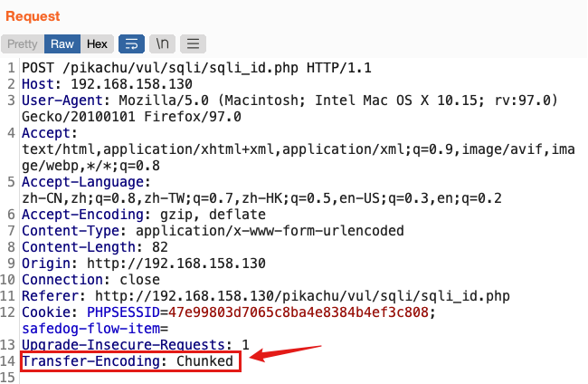The width and height of the screenshot is (588, 384).
Task: Click the Content-Length value 82
Action: 160,247
